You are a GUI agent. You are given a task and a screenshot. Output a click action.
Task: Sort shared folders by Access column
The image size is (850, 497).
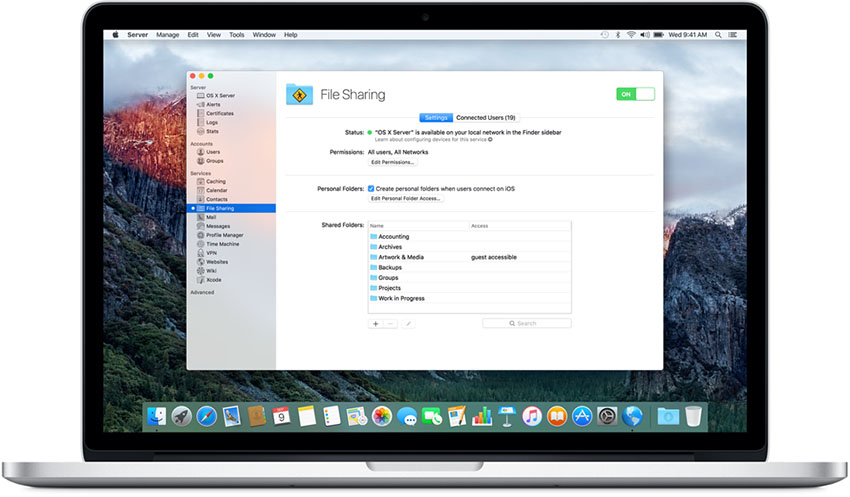click(x=520, y=225)
